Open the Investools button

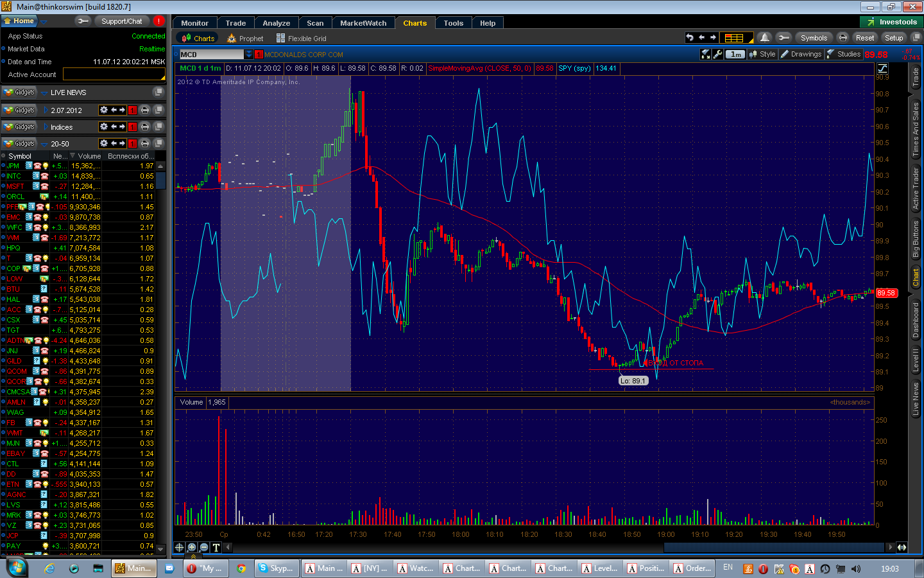891,22
